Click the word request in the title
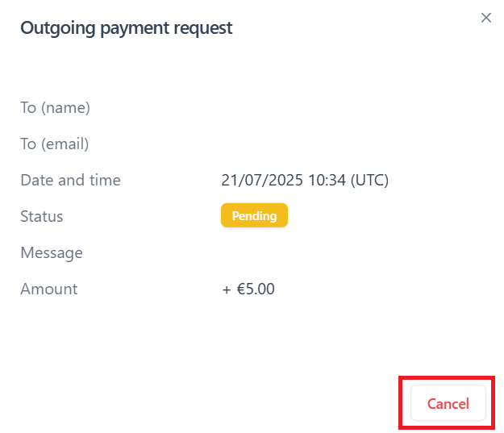Image resolution: width=504 pixels, height=433 pixels. [x=203, y=29]
